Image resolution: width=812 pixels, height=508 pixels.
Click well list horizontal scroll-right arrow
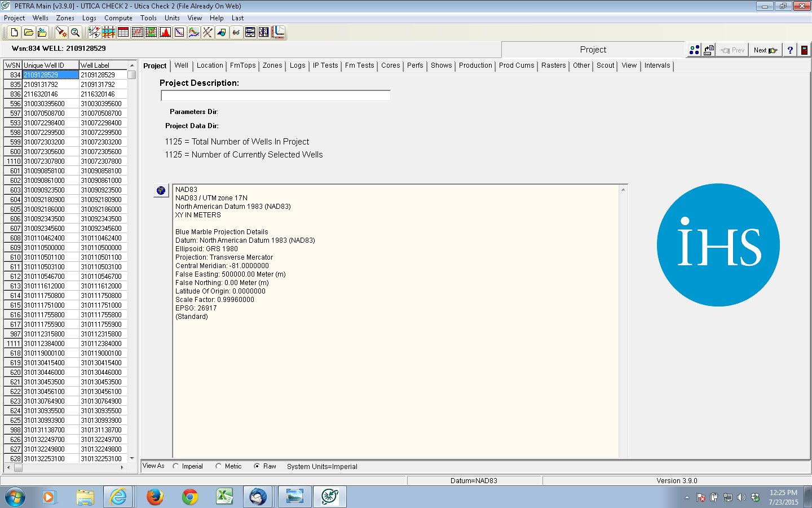coord(122,468)
